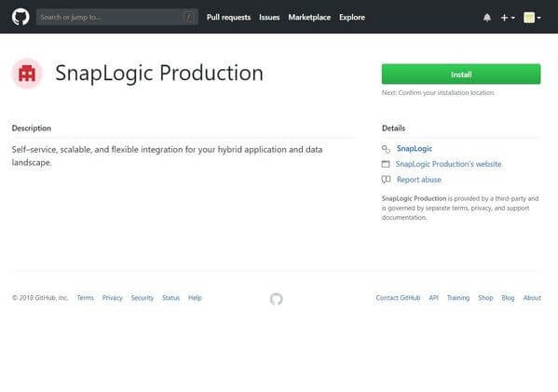Open the Training footer link

(x=458, y=298)
